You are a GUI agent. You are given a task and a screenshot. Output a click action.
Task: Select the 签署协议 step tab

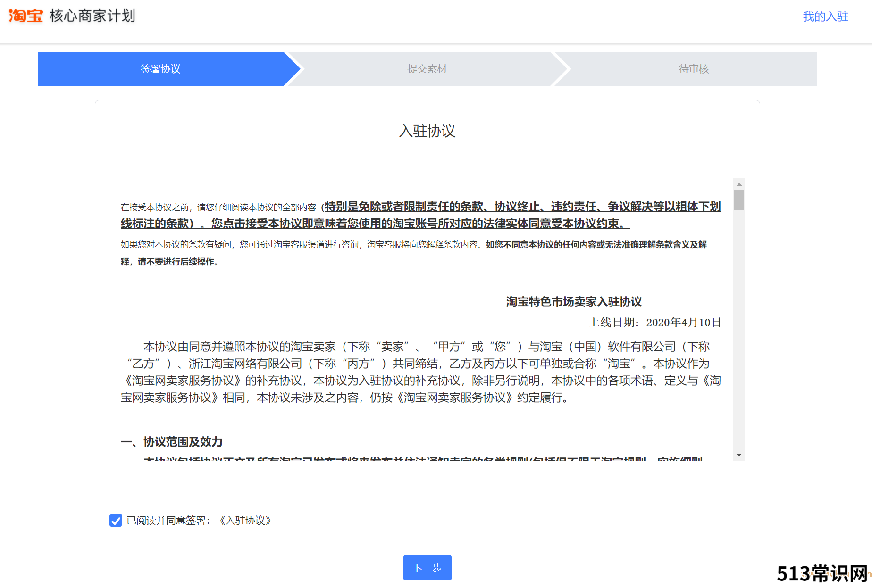pyautogui.click(x=160, y=69)
